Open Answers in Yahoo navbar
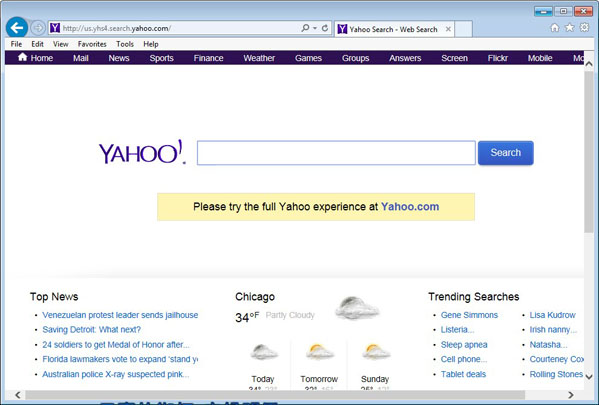Screen dimensions: 599x405 [x=405, y=58]
